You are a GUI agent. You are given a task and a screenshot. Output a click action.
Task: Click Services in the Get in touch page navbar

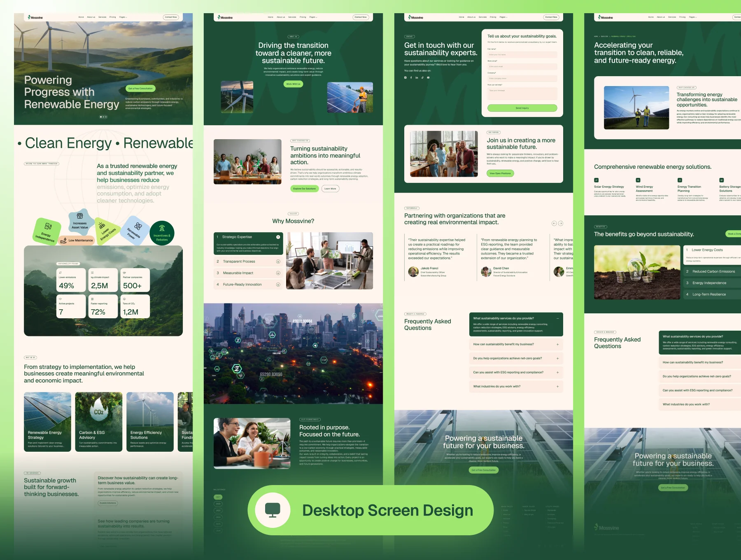click(x=482, y=17)
